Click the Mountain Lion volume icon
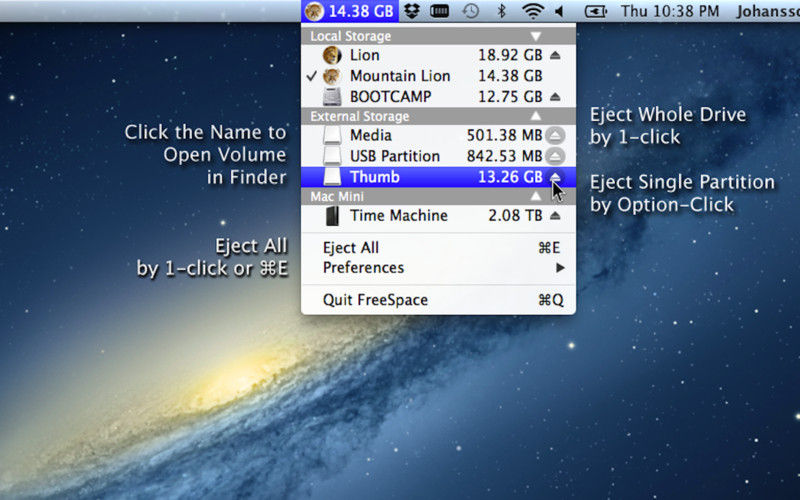The width and height of the screenshot is (800, 500). [332, 76]
